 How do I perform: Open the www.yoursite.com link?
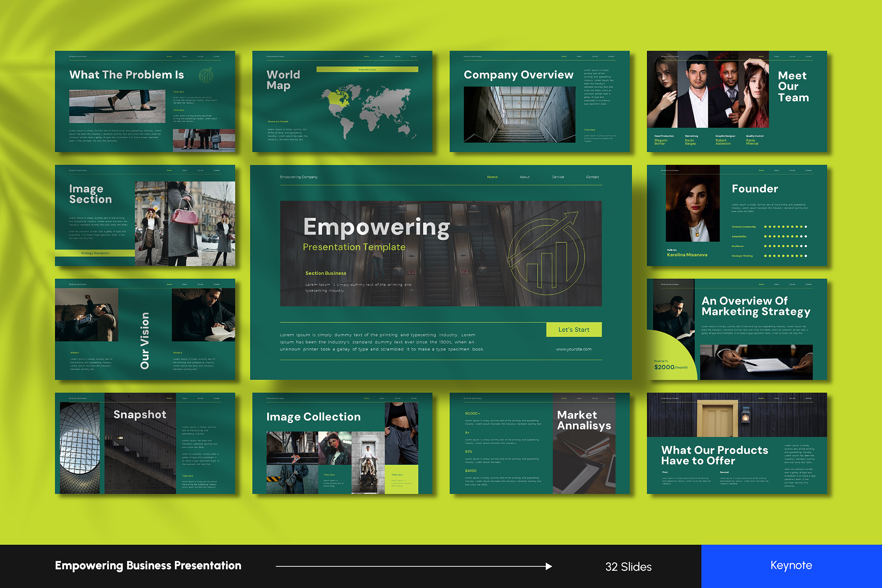pyautogui.click(x=574, y=349)
